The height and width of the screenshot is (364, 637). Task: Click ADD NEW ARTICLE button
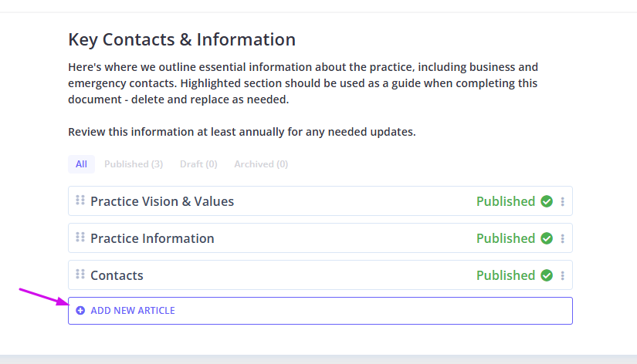320,311
